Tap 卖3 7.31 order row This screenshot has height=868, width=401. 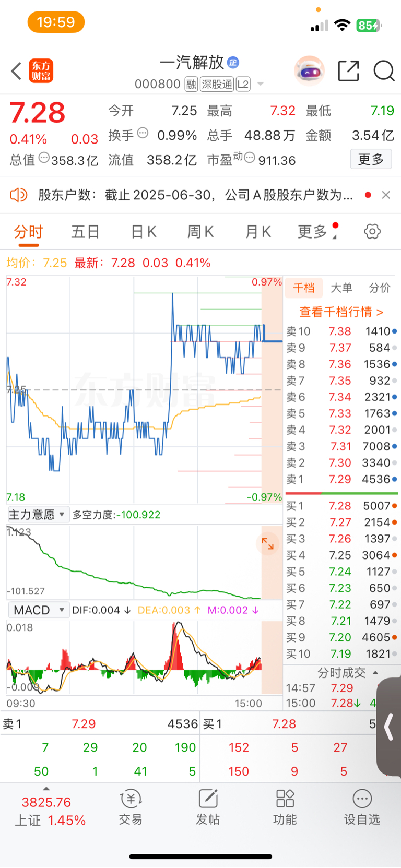341,446
